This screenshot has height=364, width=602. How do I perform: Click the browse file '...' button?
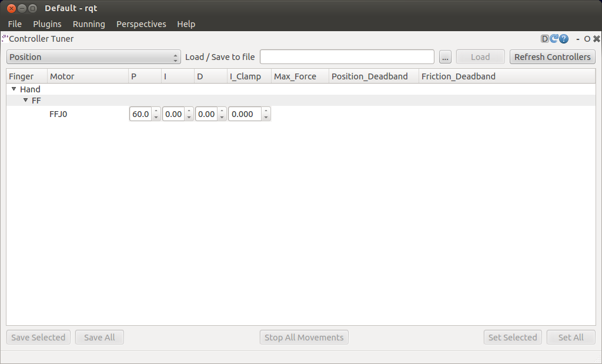[x=445, y=57]
